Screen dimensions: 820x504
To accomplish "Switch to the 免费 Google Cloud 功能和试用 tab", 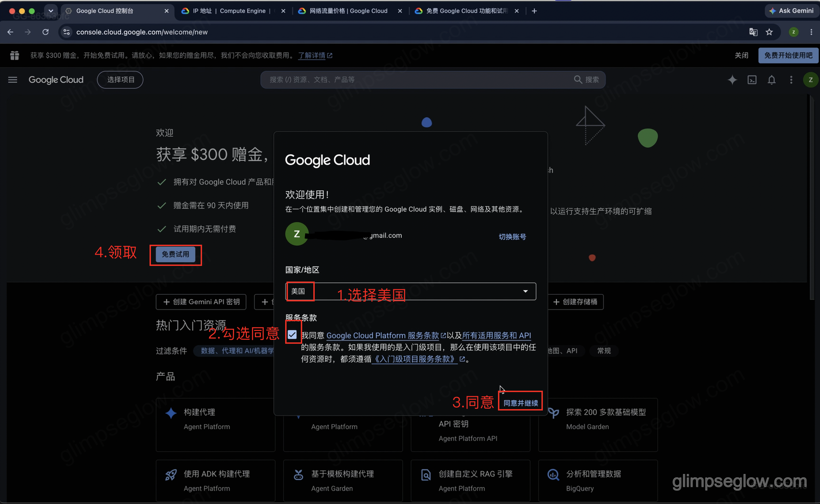I will click(467, 11).
